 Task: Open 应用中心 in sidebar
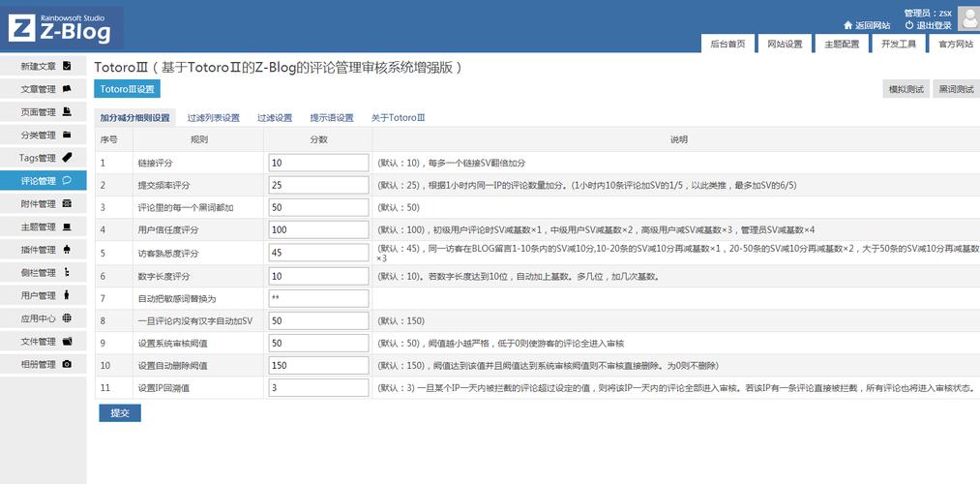tap(44, 318)
